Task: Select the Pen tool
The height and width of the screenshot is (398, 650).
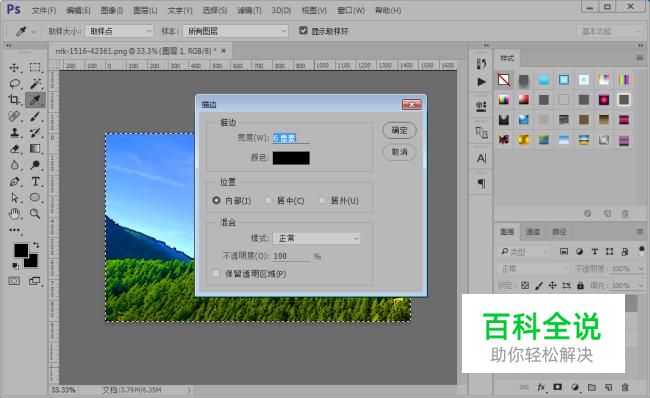Action: coord(14,182)
